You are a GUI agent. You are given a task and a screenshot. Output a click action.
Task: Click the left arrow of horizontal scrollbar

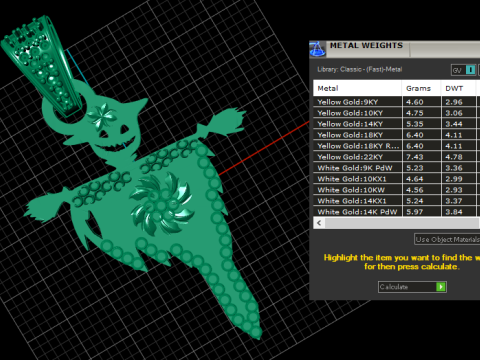(319, 223)
